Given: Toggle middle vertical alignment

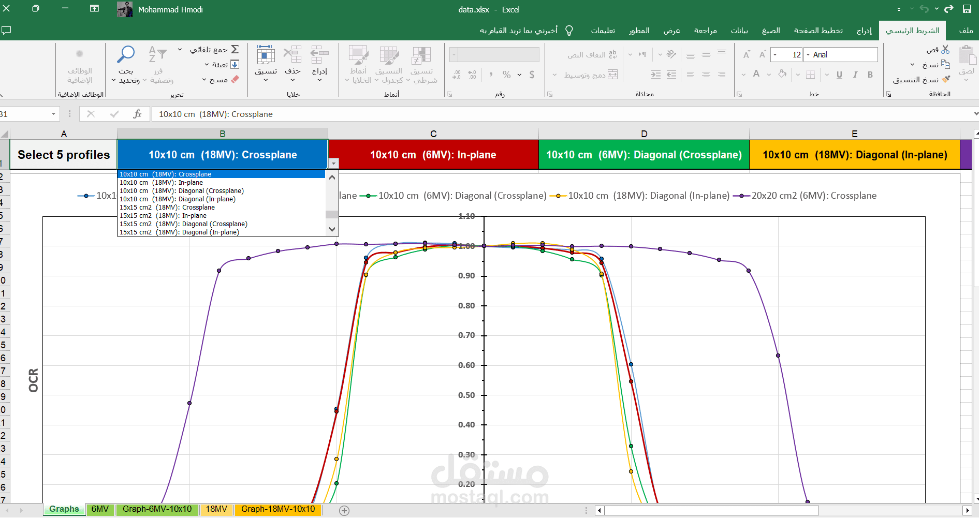Looking at the screenshot, I should click(x=706, y=54).
